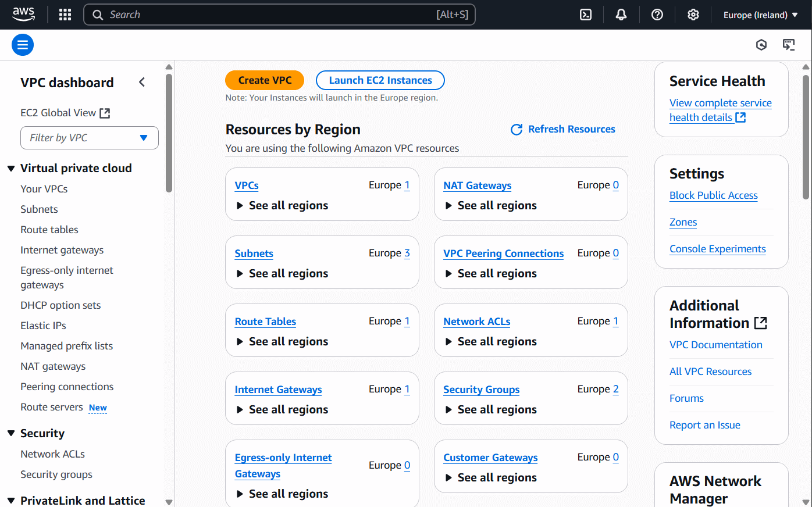Launch the CloudShell terminal icon
This screenshot has height=507, width=812.
(x=586, y=15)
